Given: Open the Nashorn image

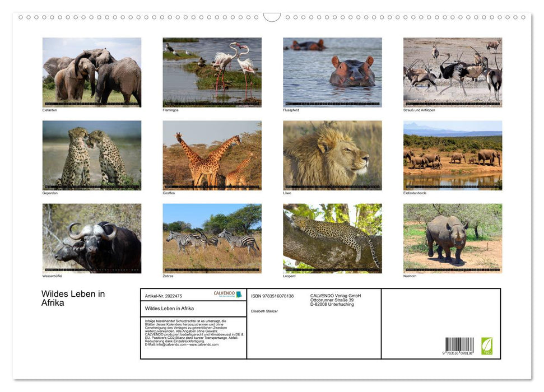Looking at the screenshot, I should pos(453,238).
